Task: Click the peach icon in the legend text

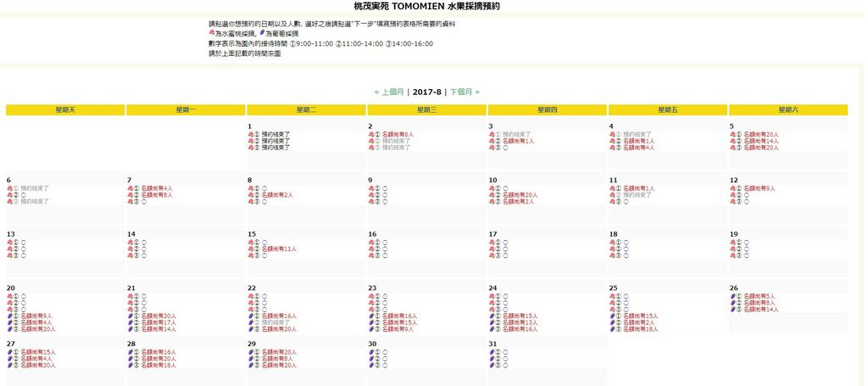Action: click(211, 34)
